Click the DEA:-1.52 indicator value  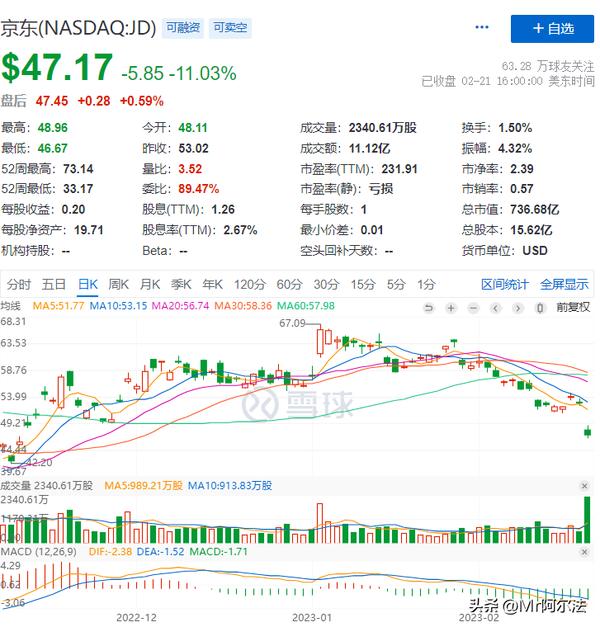coord(160,552)
